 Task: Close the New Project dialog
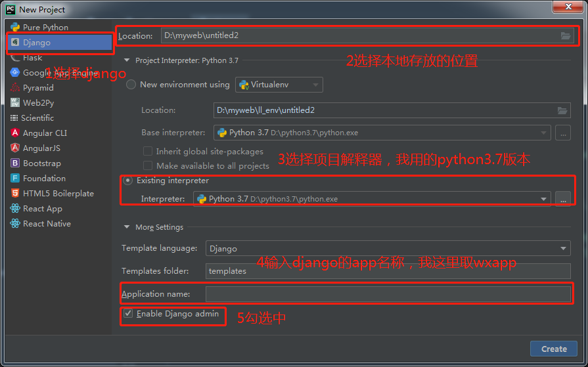click(x=568, y=7)
